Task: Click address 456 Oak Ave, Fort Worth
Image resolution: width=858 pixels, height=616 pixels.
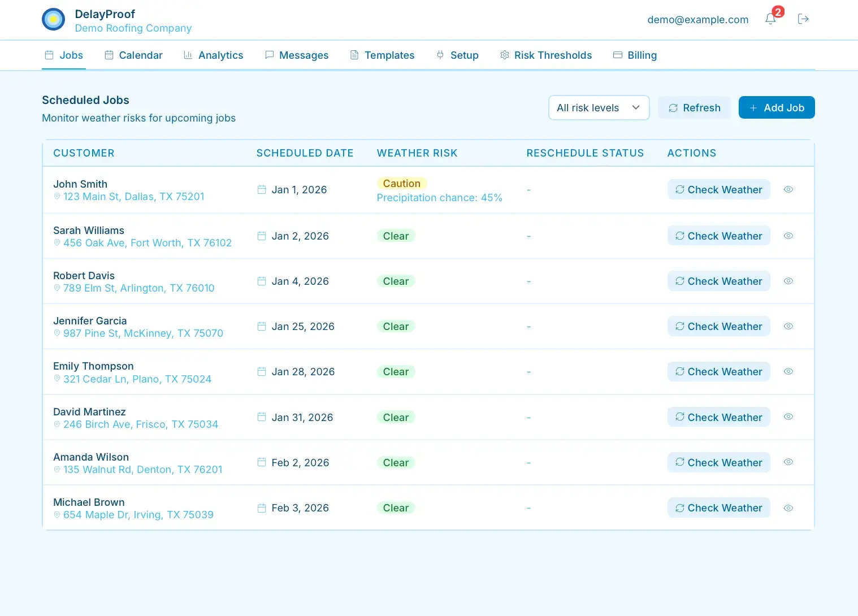Action: 148,243
